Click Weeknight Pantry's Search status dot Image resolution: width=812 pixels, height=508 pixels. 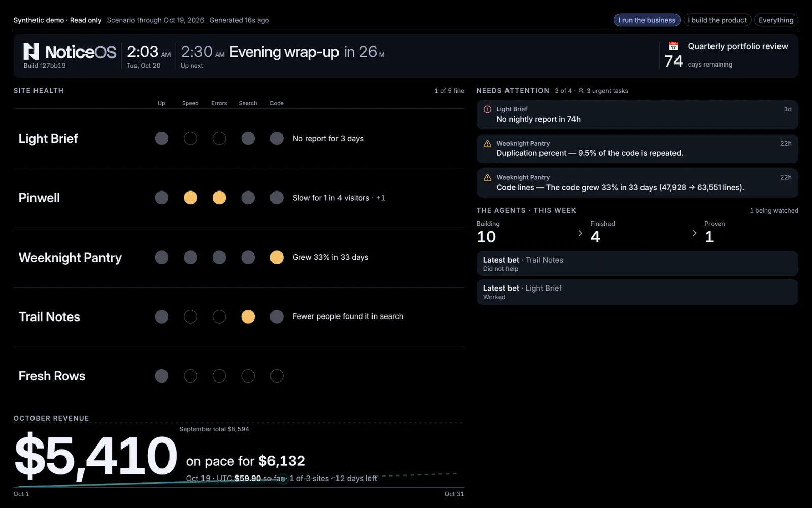pos(248,257)
